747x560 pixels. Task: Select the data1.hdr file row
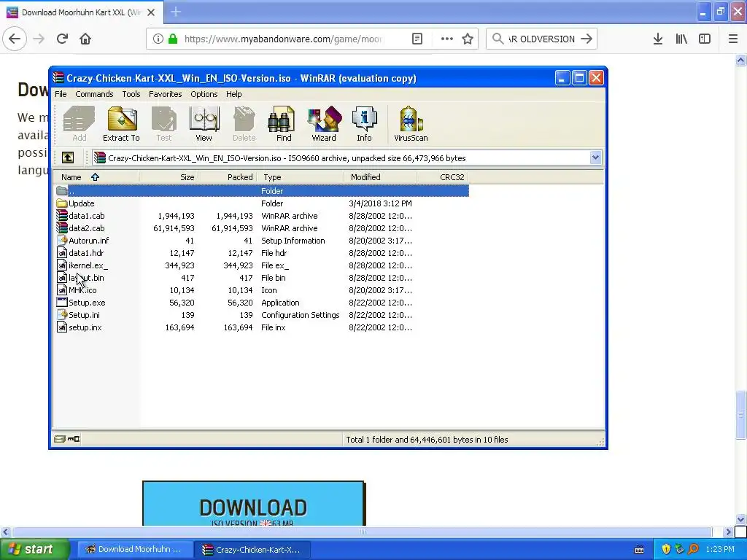click(x=261, y=253)
